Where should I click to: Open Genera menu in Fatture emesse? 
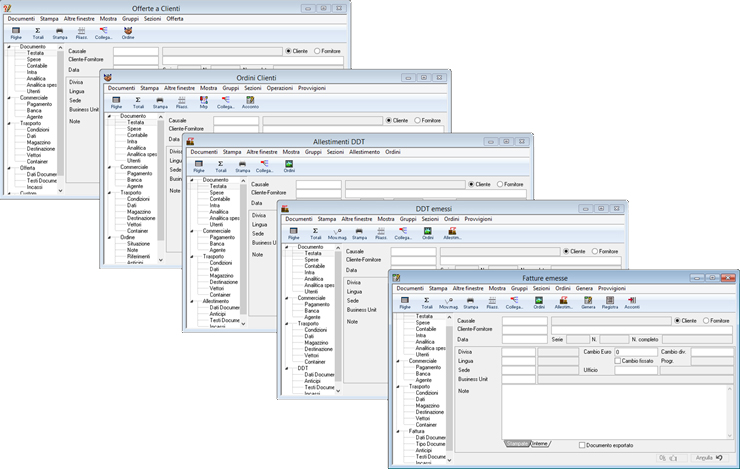584,288
